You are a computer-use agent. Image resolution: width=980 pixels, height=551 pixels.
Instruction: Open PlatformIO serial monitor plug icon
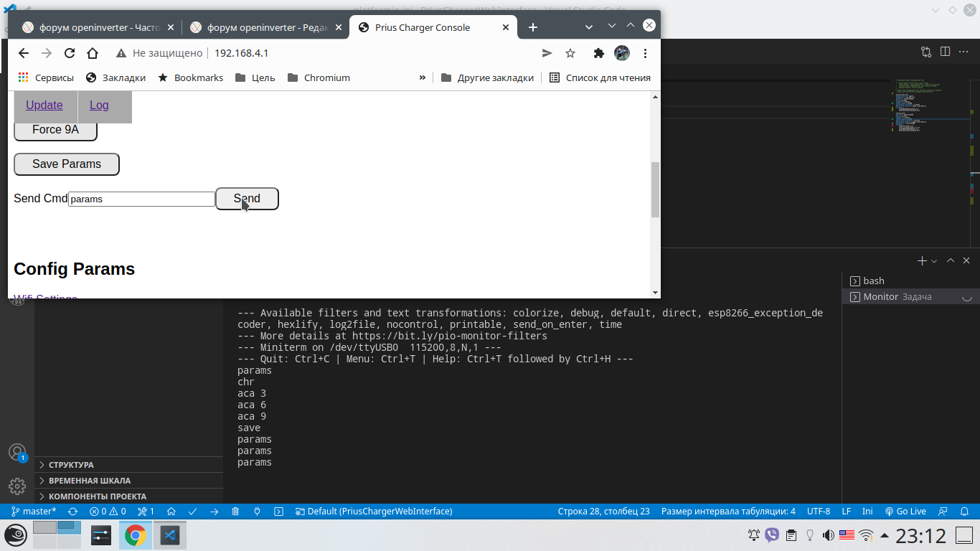(257, 512)
